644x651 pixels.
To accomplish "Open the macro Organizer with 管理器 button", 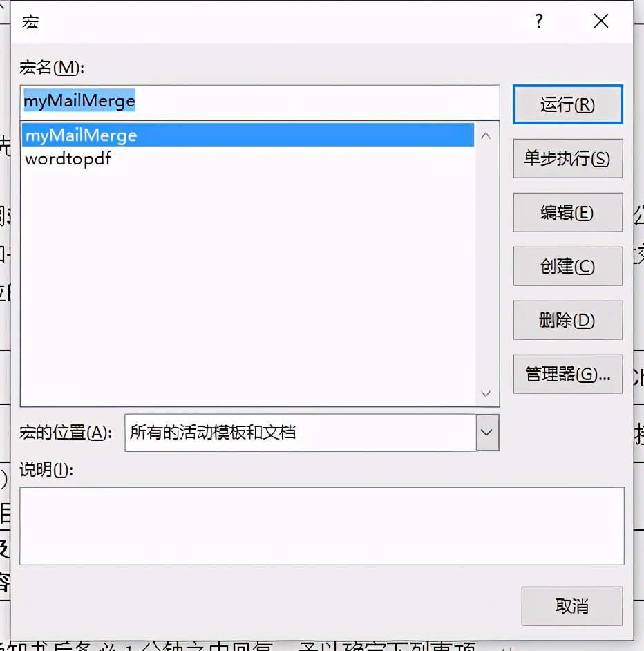I will (x=567, y=374).
